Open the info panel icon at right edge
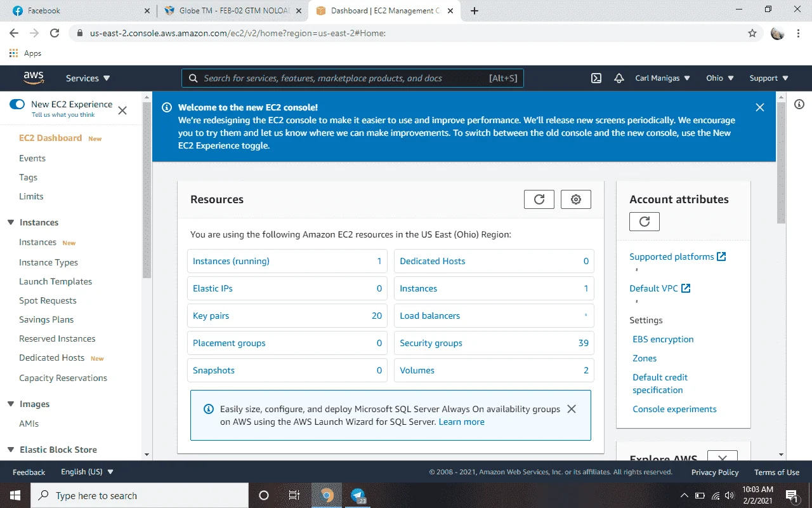 [799, 104]
